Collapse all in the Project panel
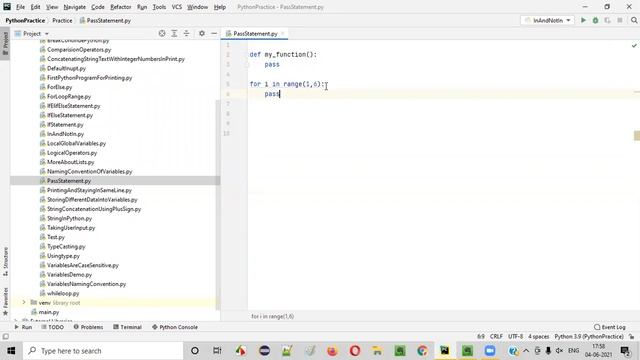The width and height of the screenshot is (640, 360). (x=187, y=33)
